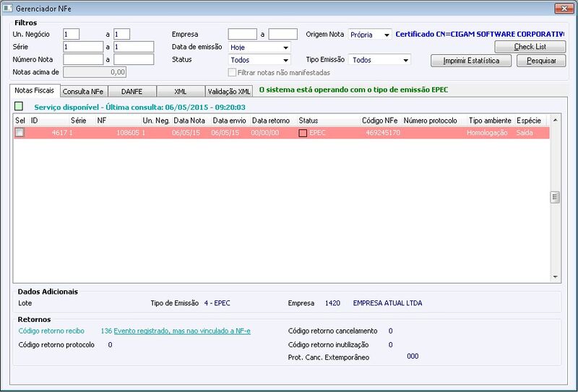Click the green service status indicator square

coord(19,106)
